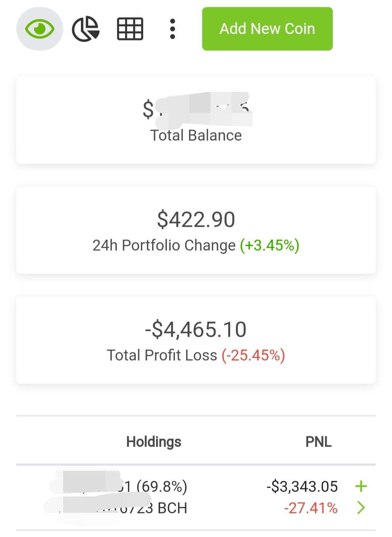Open the three-dot more options menu
This screenshot has height=537, width=392.
click(172, 29)
